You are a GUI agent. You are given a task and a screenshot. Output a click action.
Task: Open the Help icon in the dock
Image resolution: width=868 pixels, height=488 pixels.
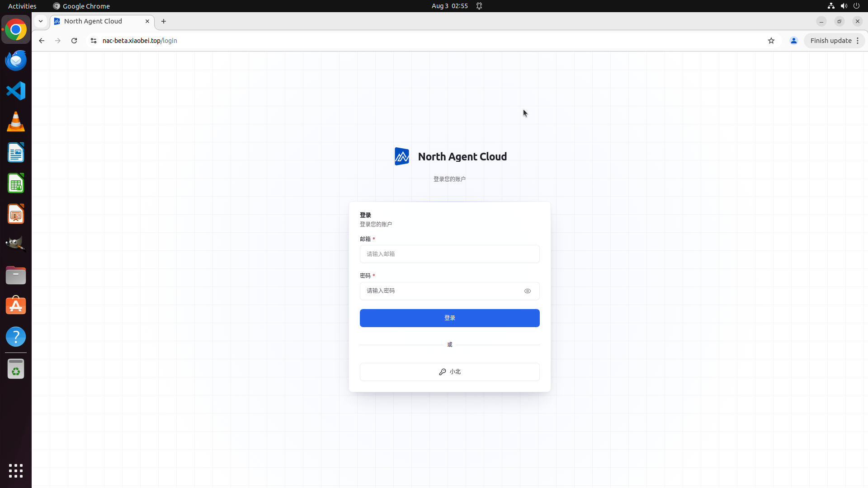[x=16, y=337]
